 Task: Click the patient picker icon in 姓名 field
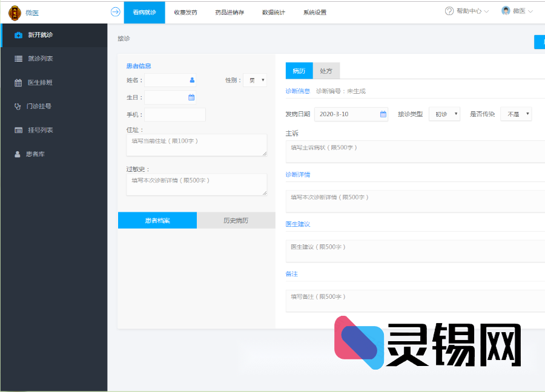pyautogui.click(x=192, y=80)
